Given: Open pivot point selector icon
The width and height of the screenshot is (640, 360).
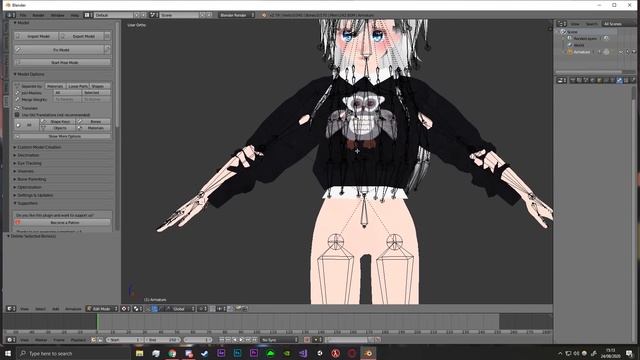Looking at the screenshot, I should point(138,309).
